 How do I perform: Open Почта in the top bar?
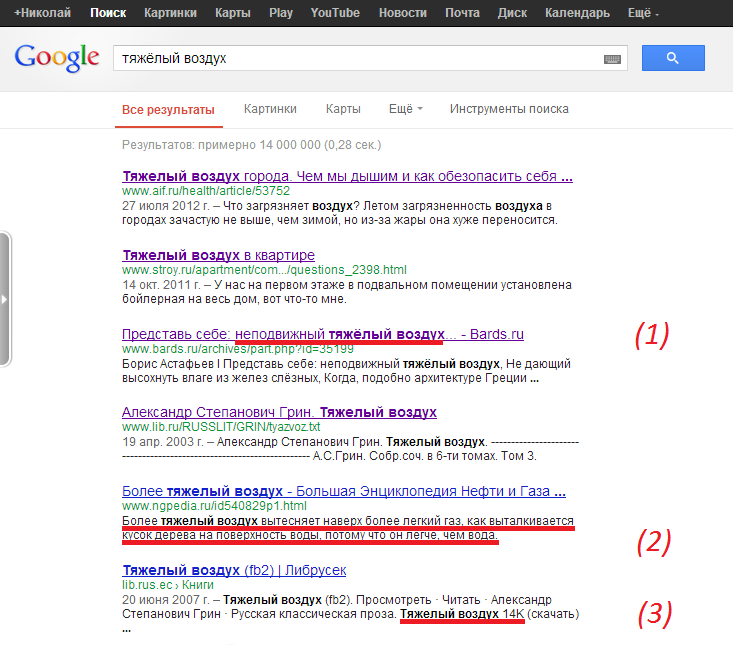[x=462, y=13]
